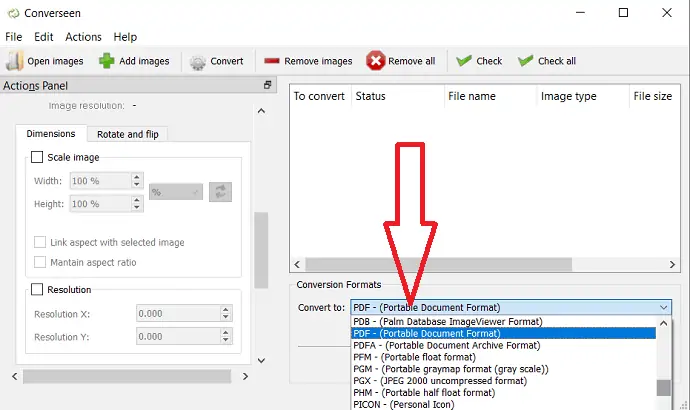The width and height of the screenshot is (690, 410).
Task: Click the Add images button label
Action: tap(144, 61)
